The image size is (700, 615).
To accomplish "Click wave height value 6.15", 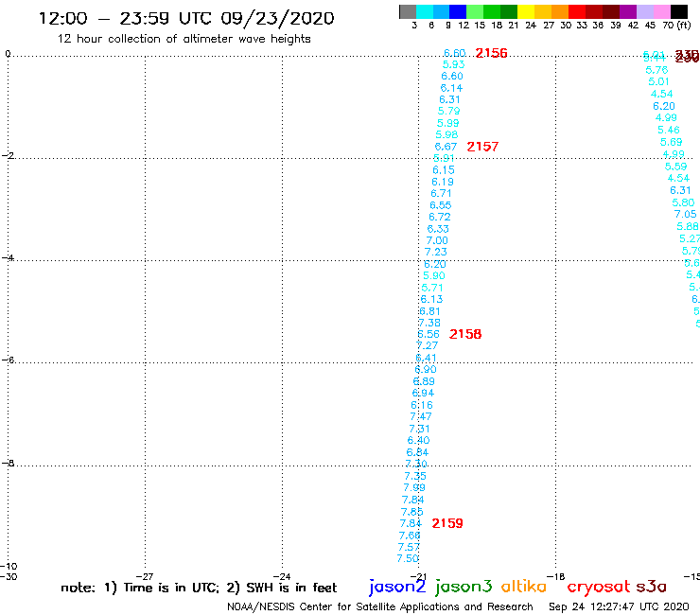I will [444, 170].
